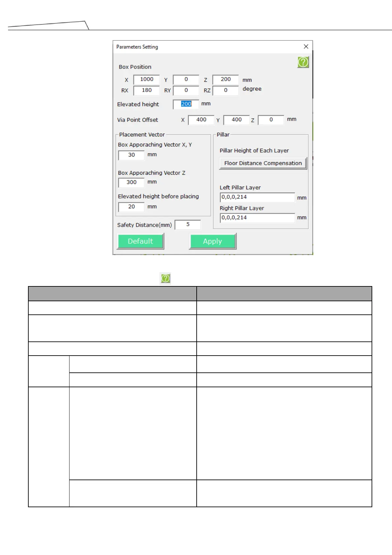The image size is (392, 555).
Task: Click the green help icon above the table
Action: 165,278
